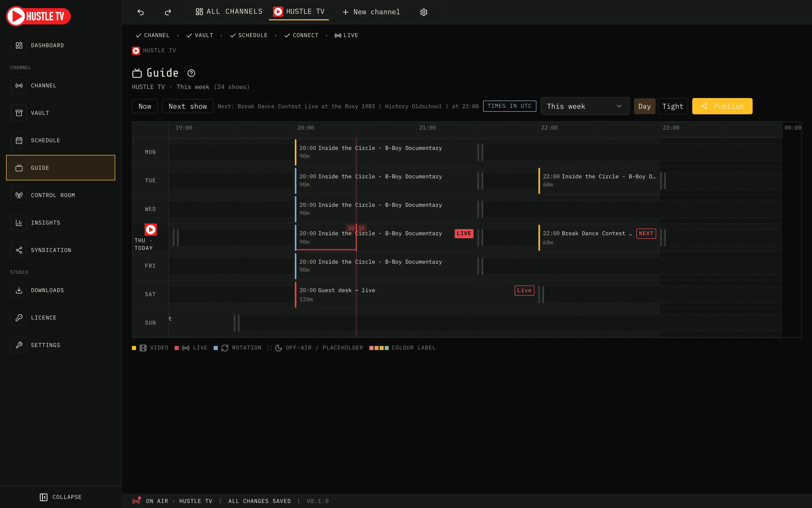Open Control Room in the sidebar

click(60, 195)
